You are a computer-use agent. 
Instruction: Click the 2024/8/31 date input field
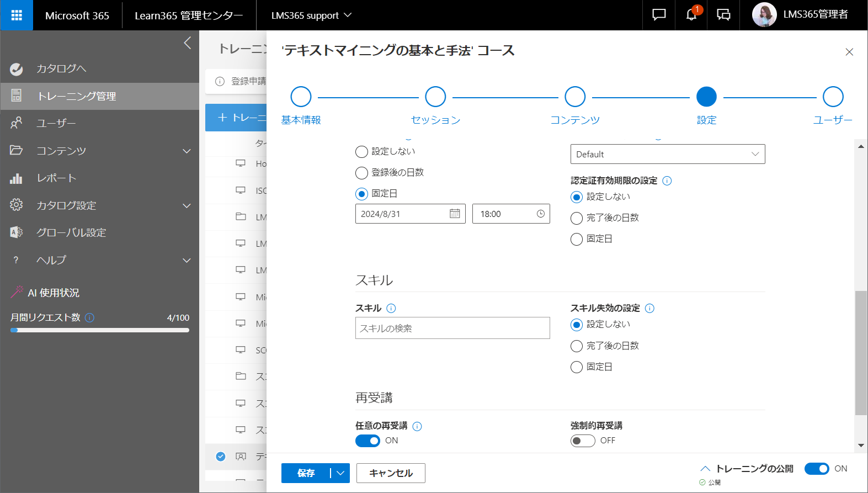tap(411, 214)
